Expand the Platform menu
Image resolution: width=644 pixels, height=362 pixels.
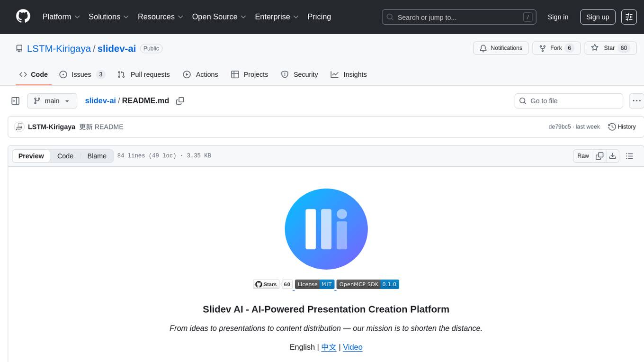(x=61, y=17)
